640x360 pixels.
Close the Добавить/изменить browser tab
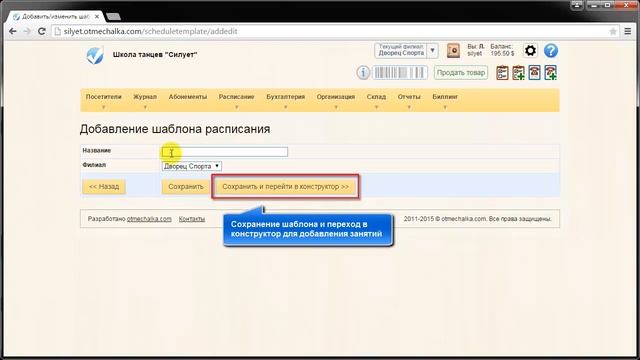[x=97, y=17]
